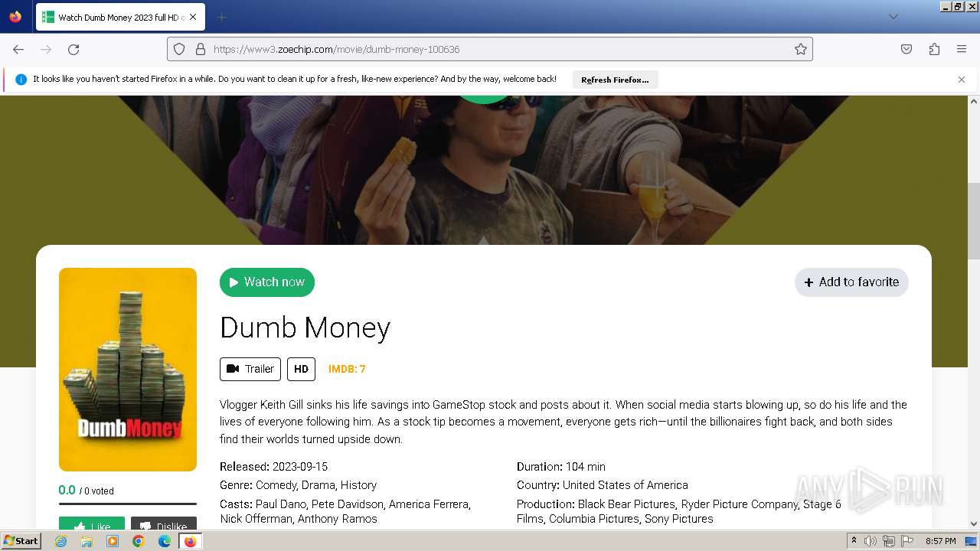980x551 pixels.
Task: Open a new browser tab
Action: click(x=221, y=17)
